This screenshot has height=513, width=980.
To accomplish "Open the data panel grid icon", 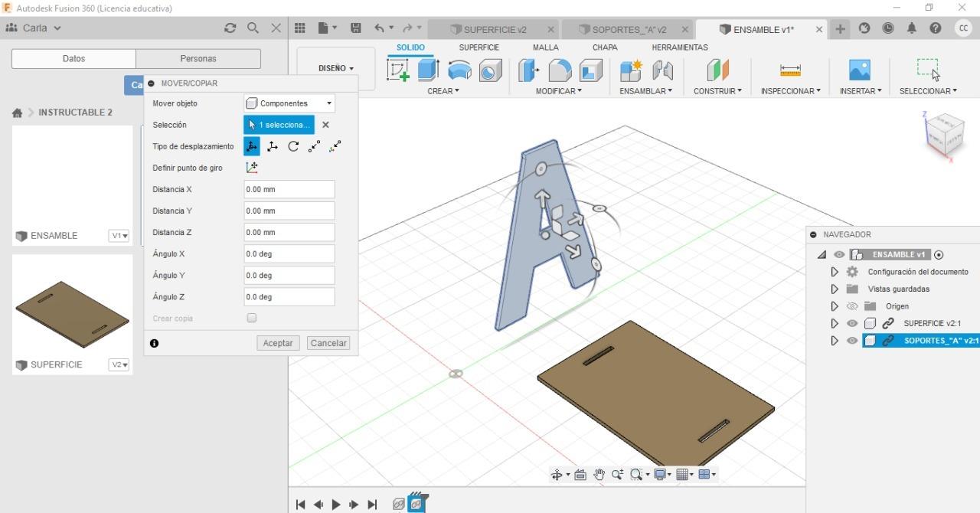I will (300, 28).
